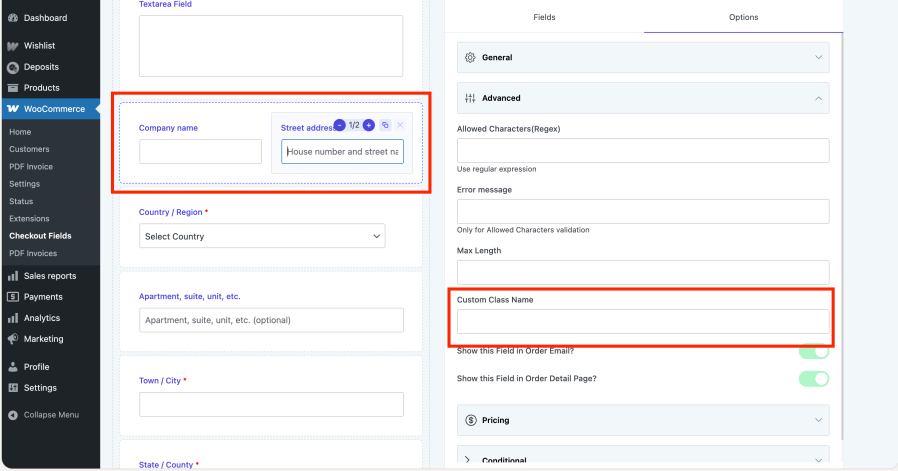Open Checkout Fields submenu item
898x471 pixels.
tap(40, 236)
